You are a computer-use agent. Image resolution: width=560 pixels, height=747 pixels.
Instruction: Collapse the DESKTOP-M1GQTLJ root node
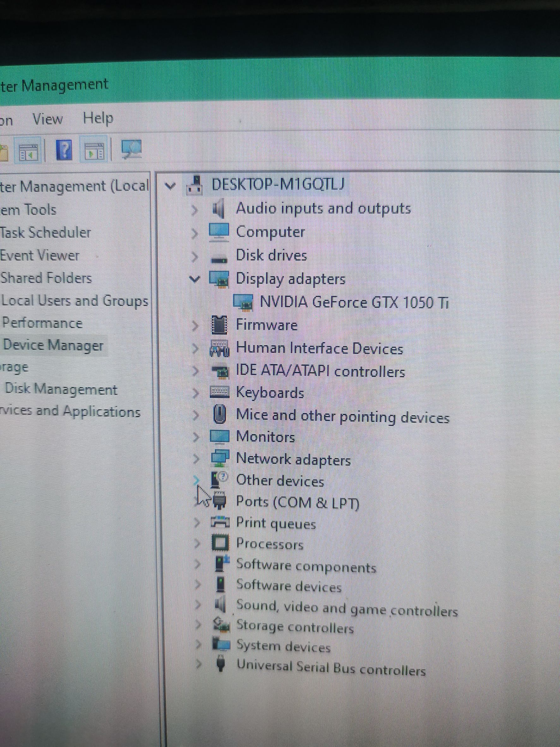point(171,185)
